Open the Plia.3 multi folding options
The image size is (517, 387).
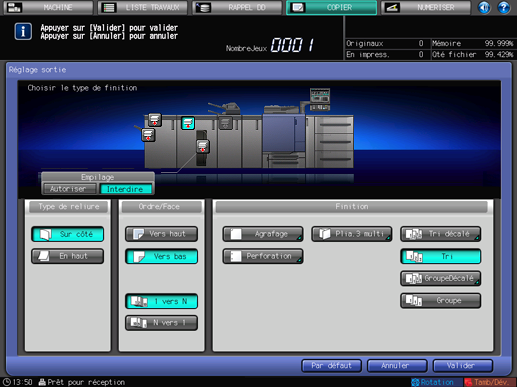pos(352,234)
